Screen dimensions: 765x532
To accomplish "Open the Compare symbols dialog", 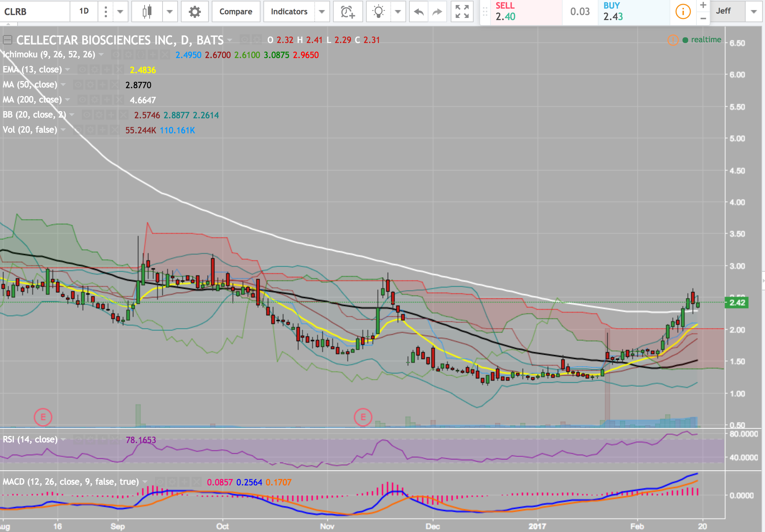I will tap(236, 12).
